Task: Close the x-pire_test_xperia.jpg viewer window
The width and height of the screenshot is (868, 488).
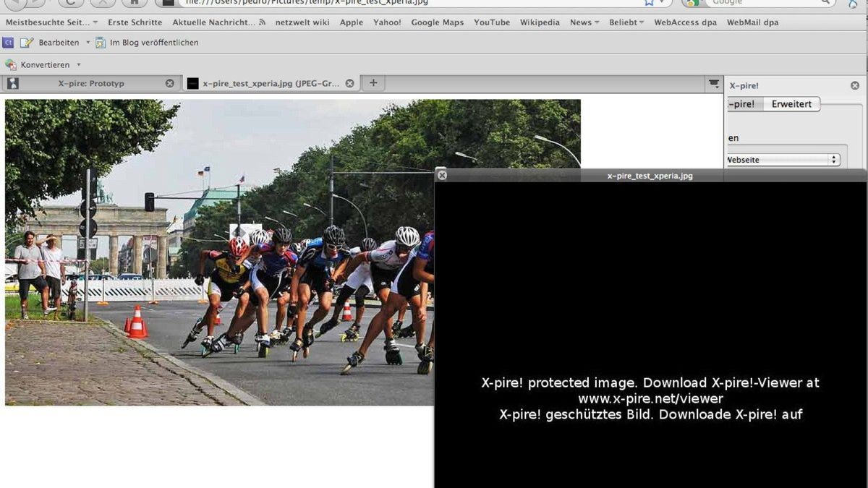Action: [x=442, y=175]
